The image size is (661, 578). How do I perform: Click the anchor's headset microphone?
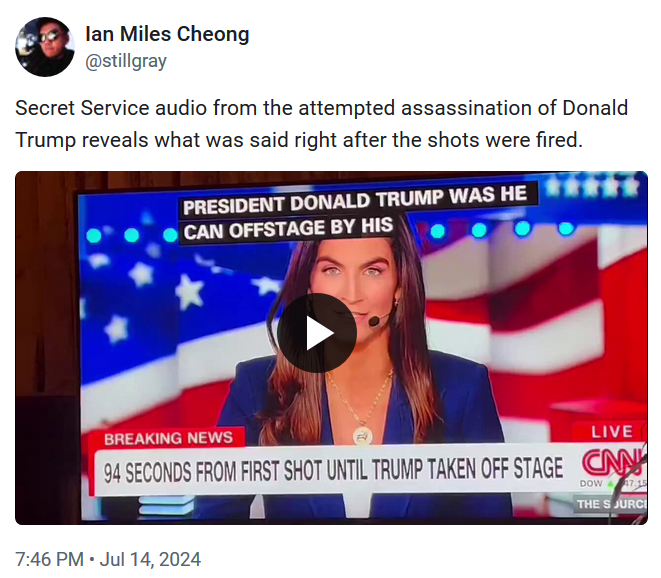click(374, 321)
